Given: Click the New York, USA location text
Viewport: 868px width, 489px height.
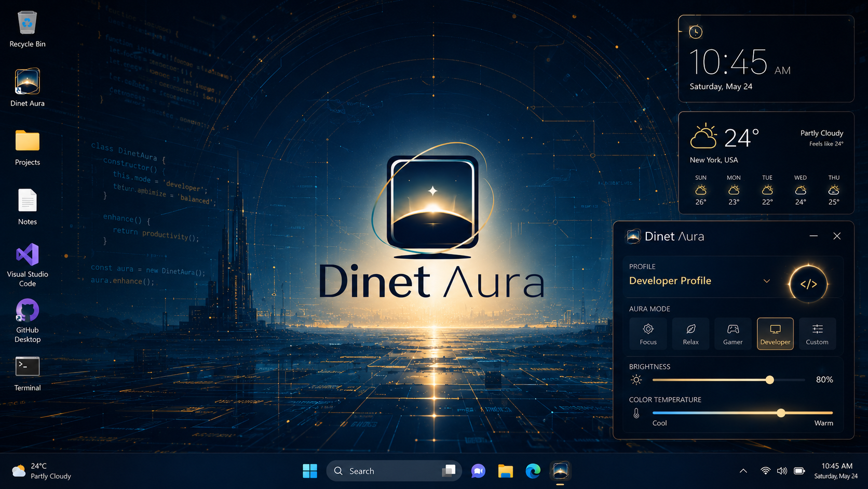Looking at the screenshot, I should (x=714, y=160).
